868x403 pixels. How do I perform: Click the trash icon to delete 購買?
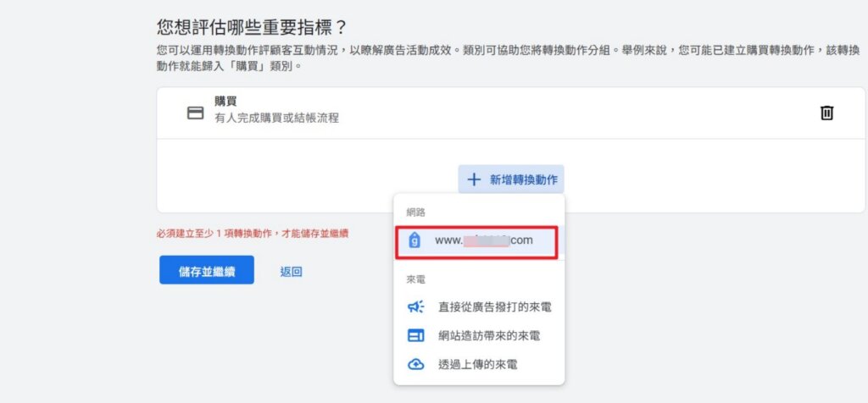(x=827, y=113)
